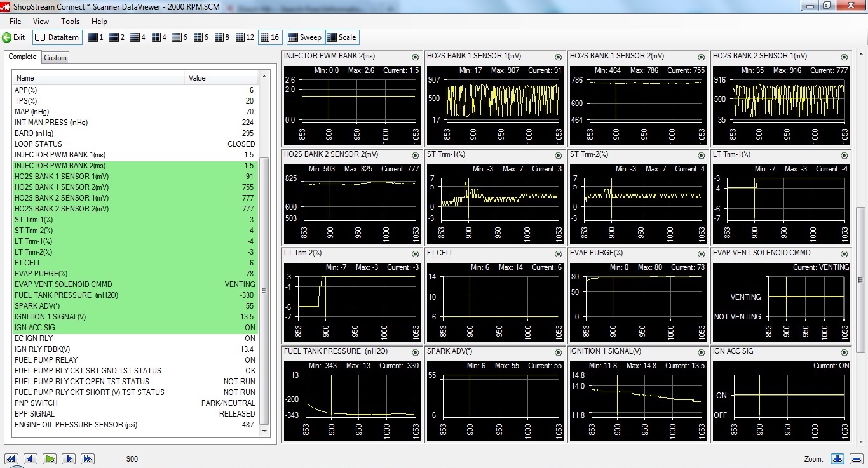Switch to the 12-graph layout
Viewport: 868px width, 468px height.
[x=245, y=37]
